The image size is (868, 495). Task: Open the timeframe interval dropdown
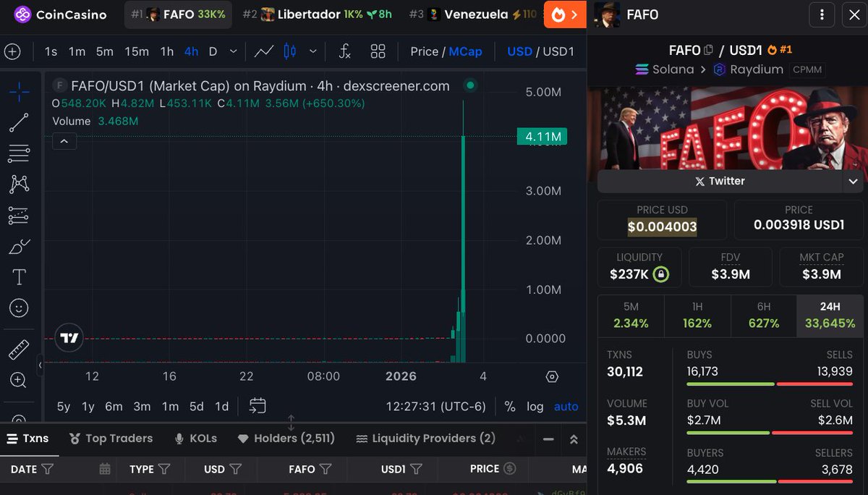pyautogui.click(x=233, y=51)
